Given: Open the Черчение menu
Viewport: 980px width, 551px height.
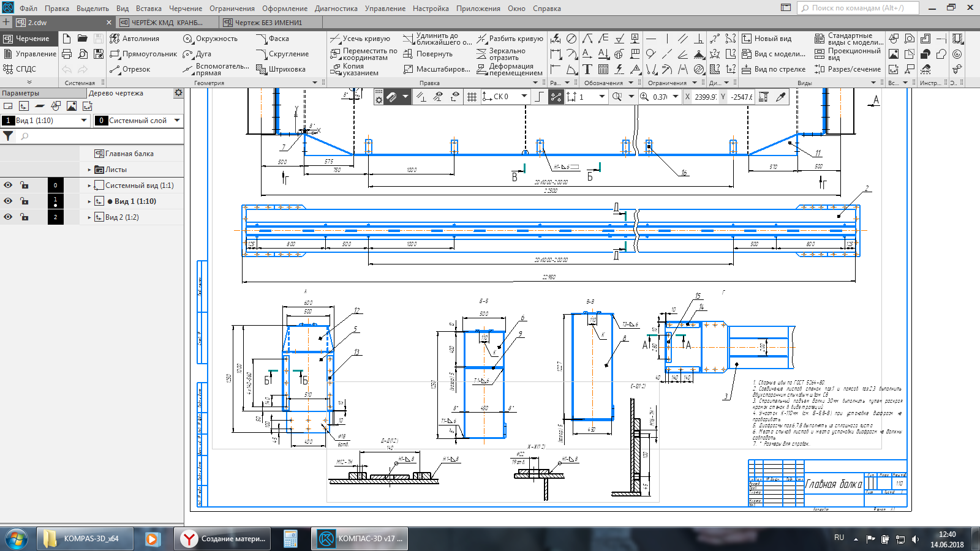Looking at the screenshot, I should pos(185,9).
